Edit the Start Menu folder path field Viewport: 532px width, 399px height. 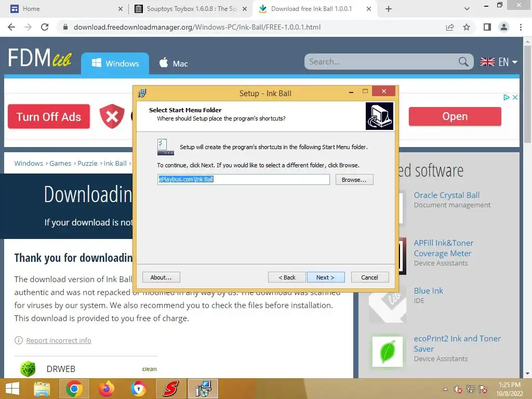243,179
